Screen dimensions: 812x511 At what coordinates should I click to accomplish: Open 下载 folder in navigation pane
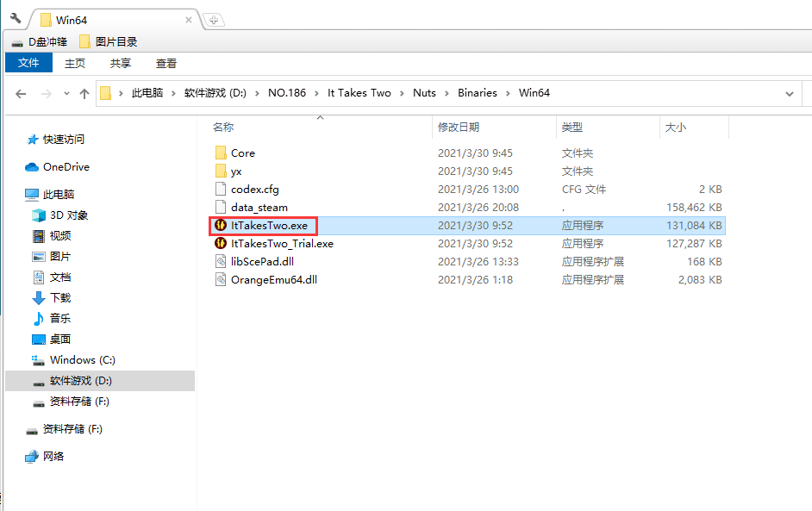tap(52, 297)
